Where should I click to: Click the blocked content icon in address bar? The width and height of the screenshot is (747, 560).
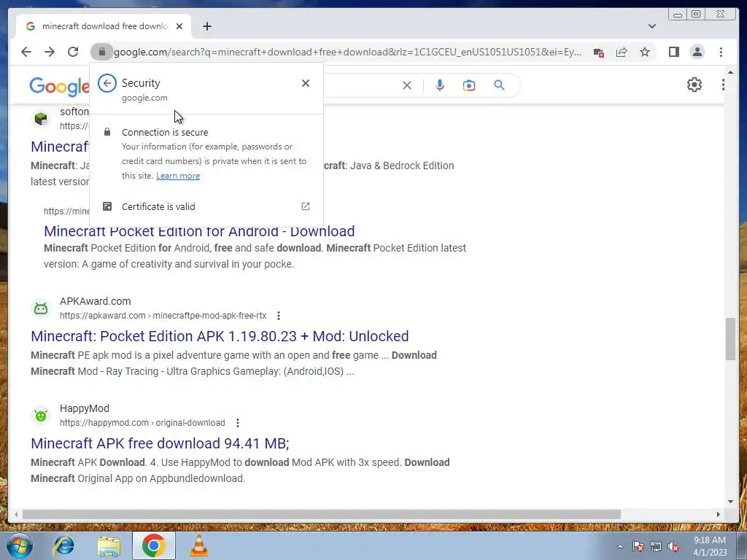click(x=599, y=52)
